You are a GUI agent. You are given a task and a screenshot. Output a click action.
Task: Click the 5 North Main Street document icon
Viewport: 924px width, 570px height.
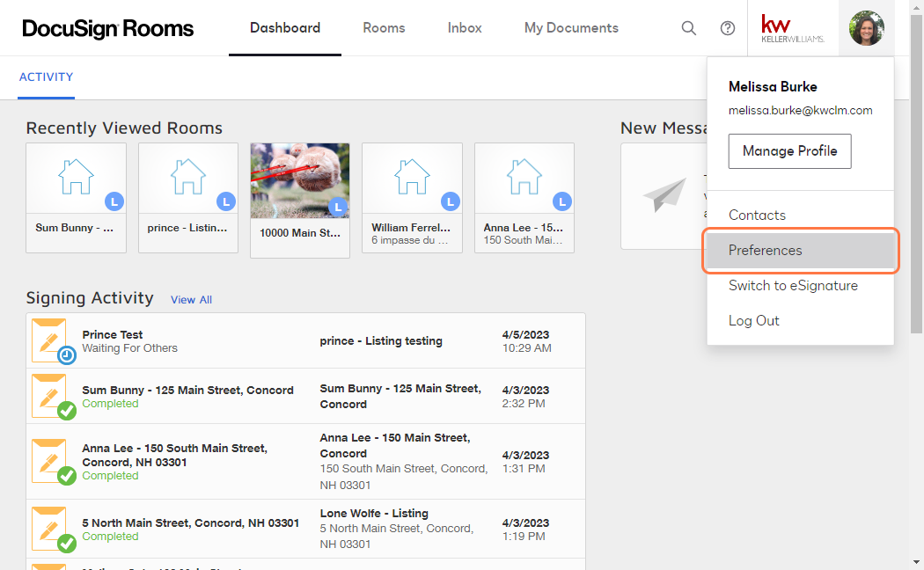(53, 529)
